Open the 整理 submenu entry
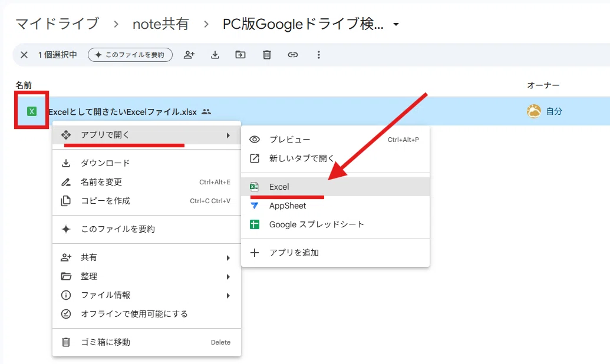 click(x=147, y=276)
